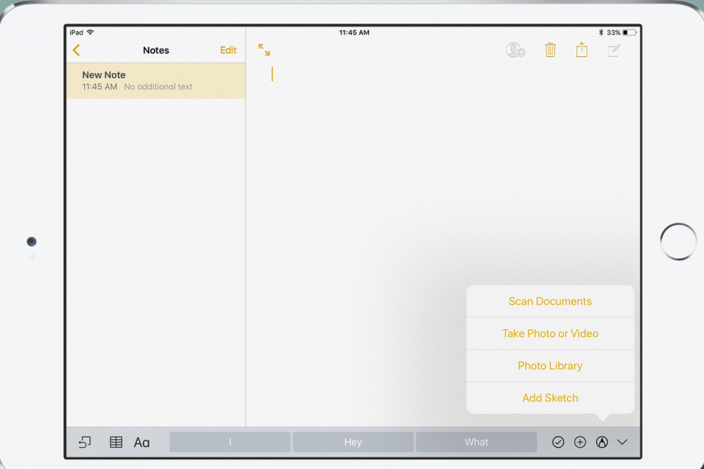This screenshot has height=469, width=704.
Task: Tap the Wi-Fi status icon
Action: [90, 32]
